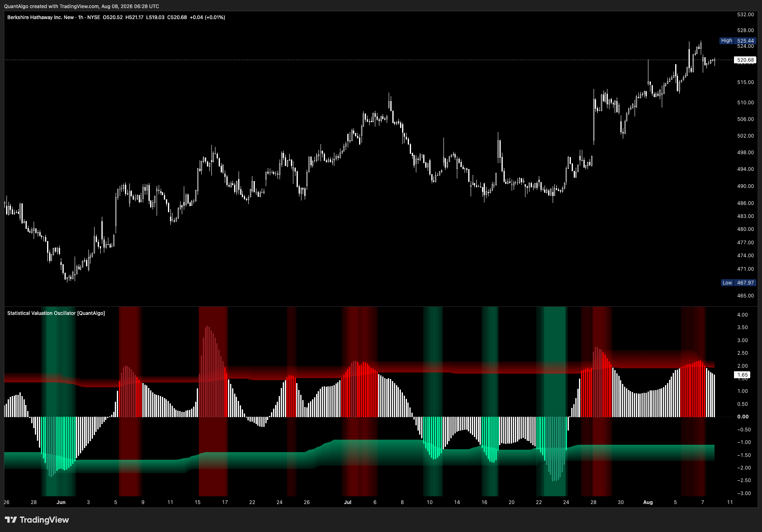Click the oscillator value tag 1.65

coord(743,375)
